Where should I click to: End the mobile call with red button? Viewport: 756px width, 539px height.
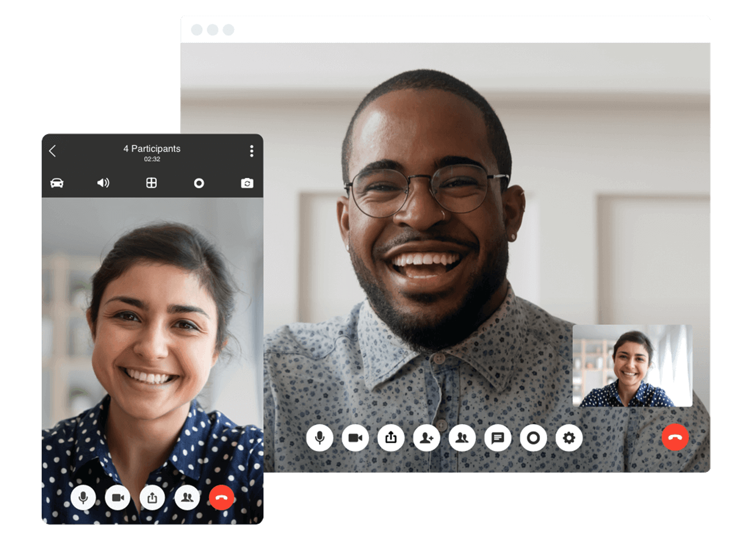[221, 497]
